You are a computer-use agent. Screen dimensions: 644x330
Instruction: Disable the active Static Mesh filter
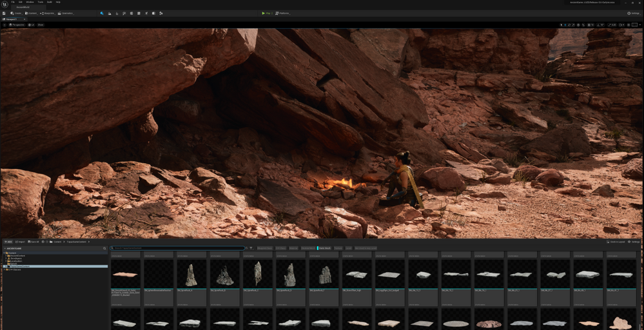(x=324, y=248)
